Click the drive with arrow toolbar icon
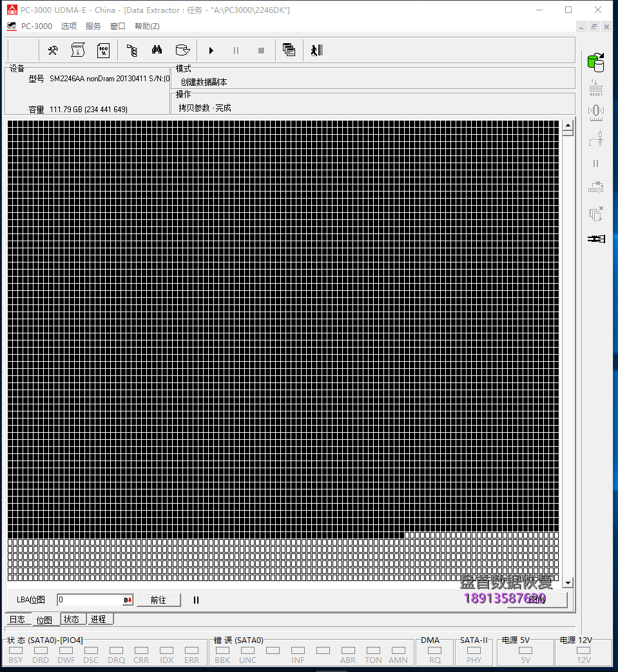The height and width of the screenshot is (672, 618). coord(182,50)
